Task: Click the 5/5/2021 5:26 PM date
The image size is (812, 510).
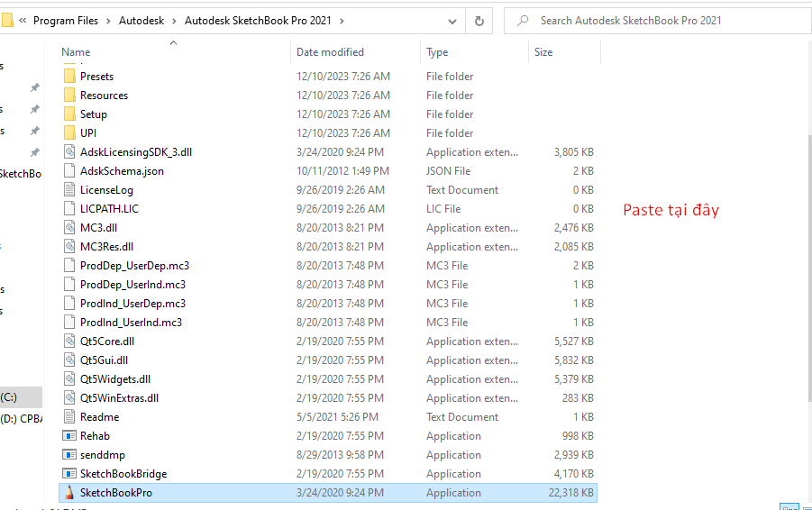Action: [x=338, y=417]
